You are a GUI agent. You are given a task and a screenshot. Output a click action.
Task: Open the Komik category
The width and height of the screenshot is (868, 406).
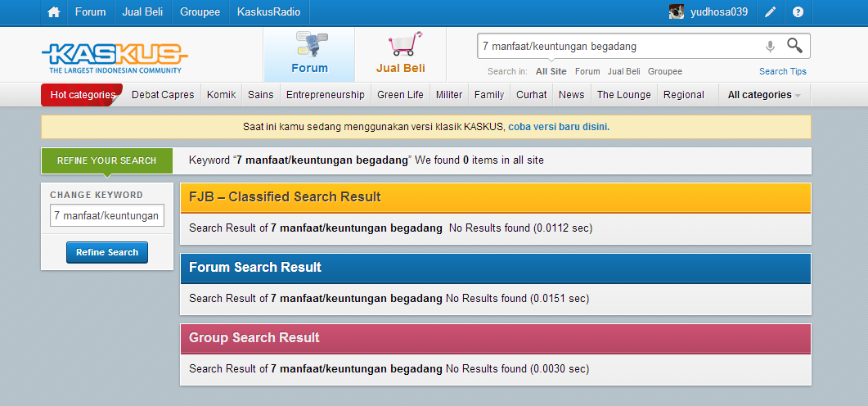[x=222, y=95]
